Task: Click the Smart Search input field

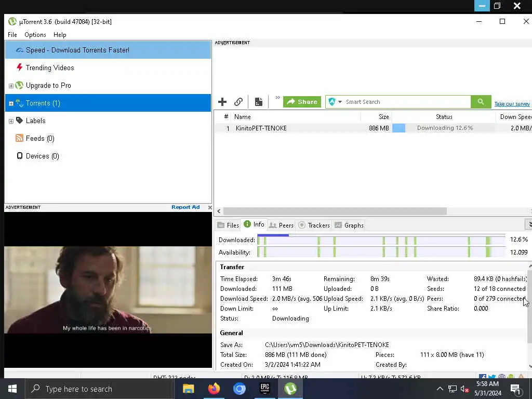Action: 407,102
